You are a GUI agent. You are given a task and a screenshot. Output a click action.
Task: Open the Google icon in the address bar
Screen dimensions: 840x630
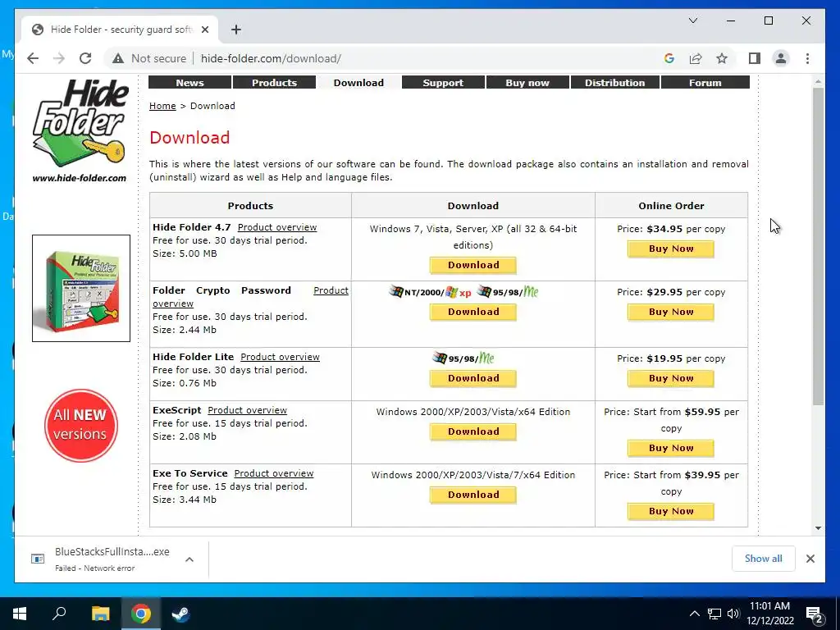pos(669,58)
